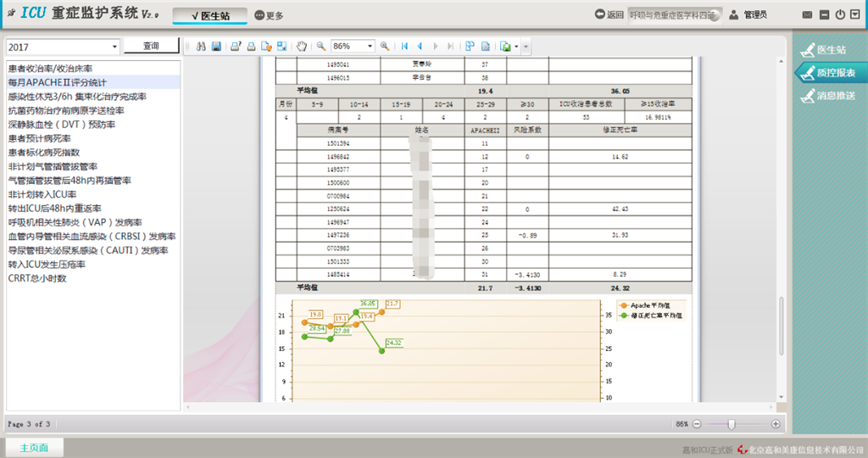Screen dimensions: 868x458
Task: Open the 86% zoom level dropdown
Action: tap(370, 46)
